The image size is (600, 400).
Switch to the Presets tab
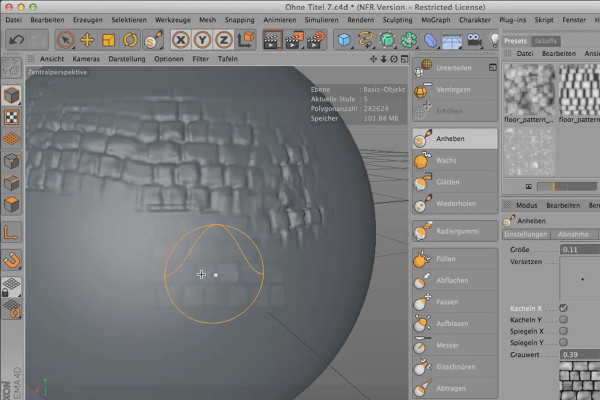tap(515, 41)
